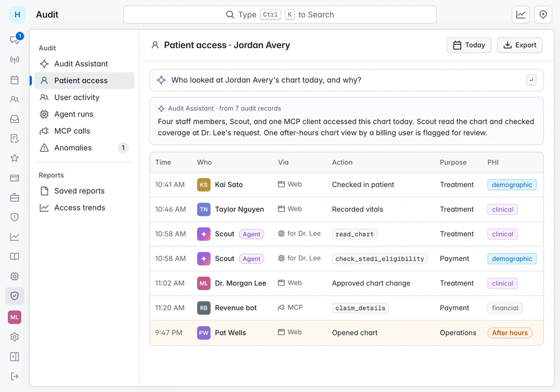Open the open book sidebar icon
This screenshot has height=392, width=560.
(15, 256)
